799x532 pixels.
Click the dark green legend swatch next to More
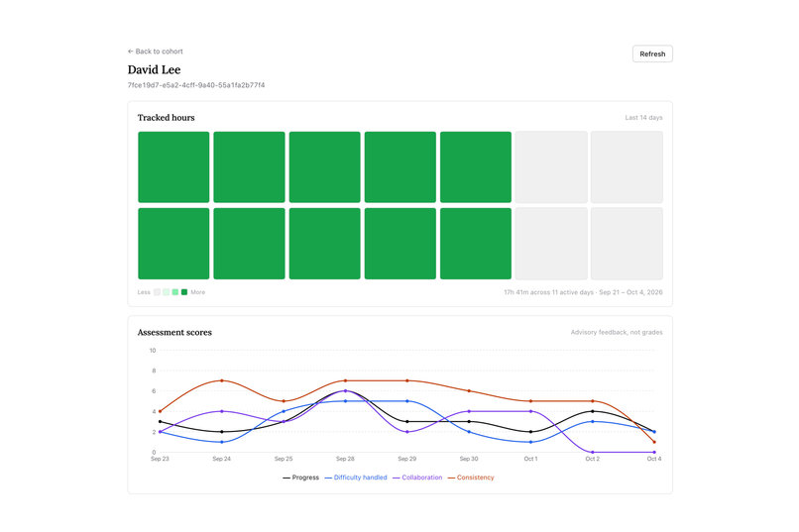point(184,292)
